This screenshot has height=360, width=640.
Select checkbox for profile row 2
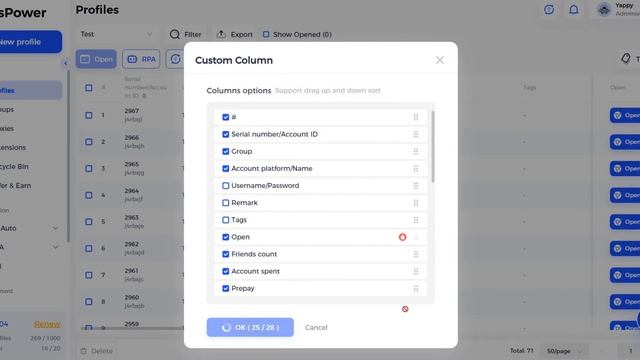tap(89, 142)
